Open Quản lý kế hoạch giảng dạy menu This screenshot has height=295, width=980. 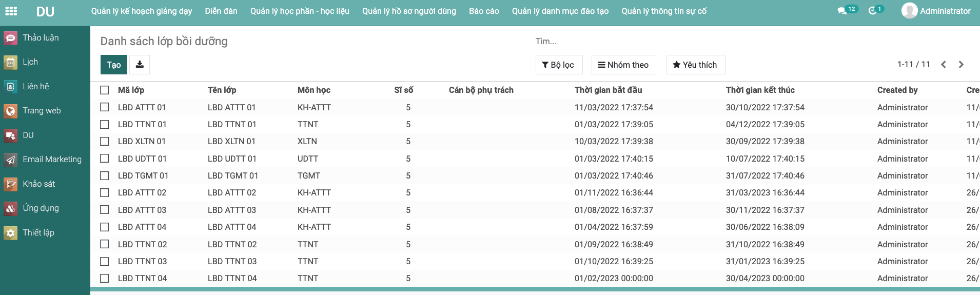pyautogui.click(x=142, y=11)
